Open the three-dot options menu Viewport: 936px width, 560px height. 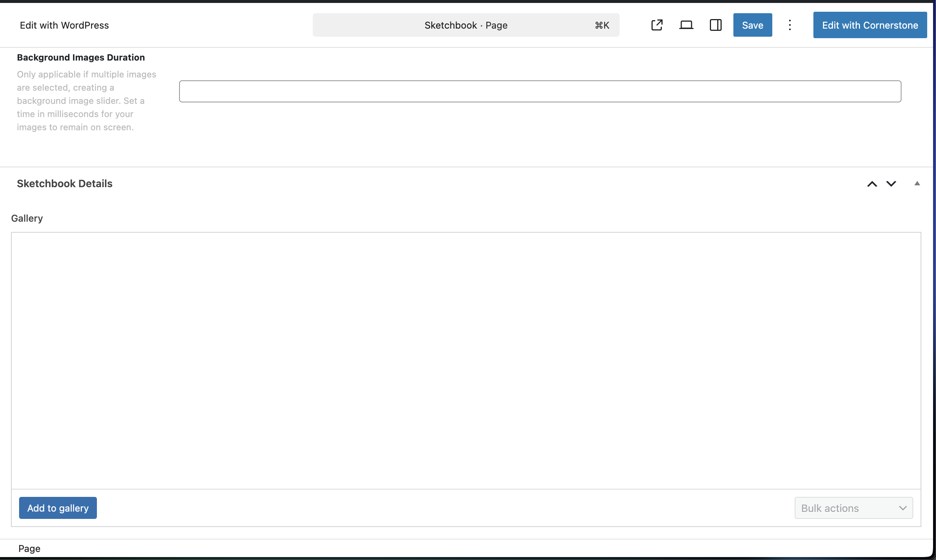tap(790, 25)
